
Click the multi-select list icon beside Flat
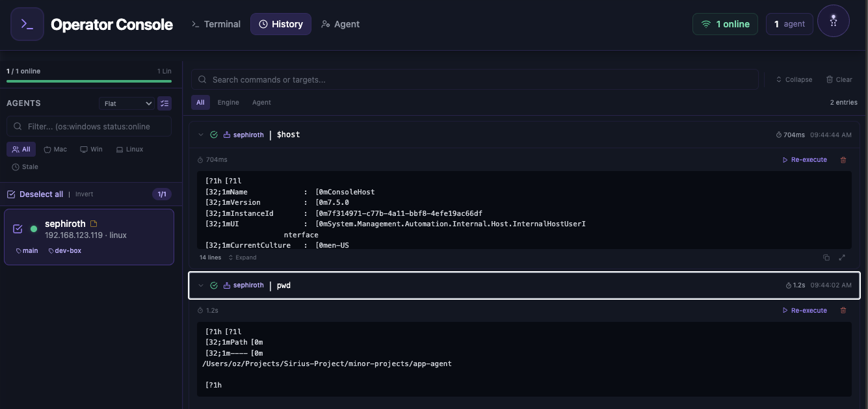coord(164,103)
